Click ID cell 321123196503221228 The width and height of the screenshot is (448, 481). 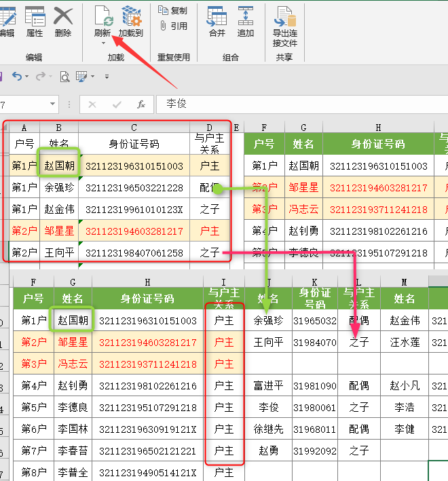(x=134, y=187)
